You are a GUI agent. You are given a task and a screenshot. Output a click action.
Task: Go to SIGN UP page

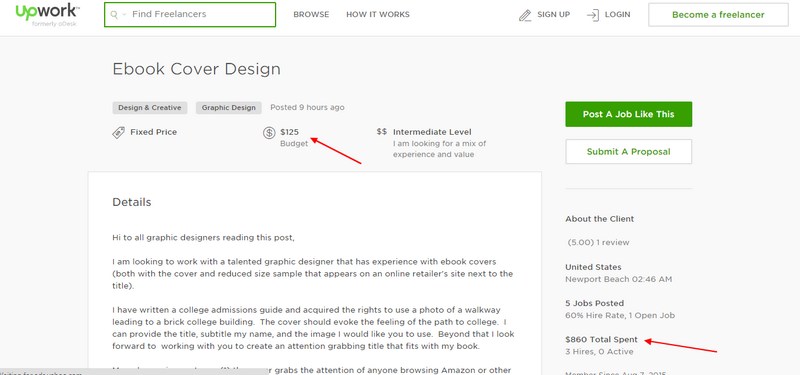(x=554, y=14)
